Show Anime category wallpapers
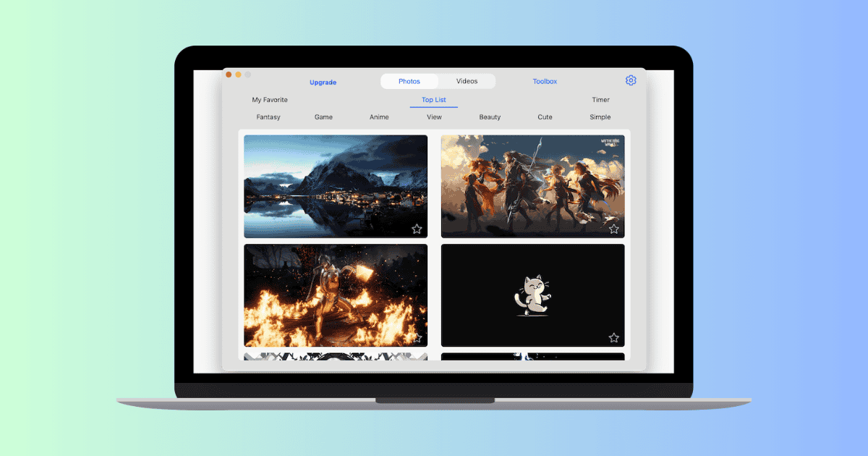Screen dimensions: 868x456 pyautogui.click(x=379, y=117)
